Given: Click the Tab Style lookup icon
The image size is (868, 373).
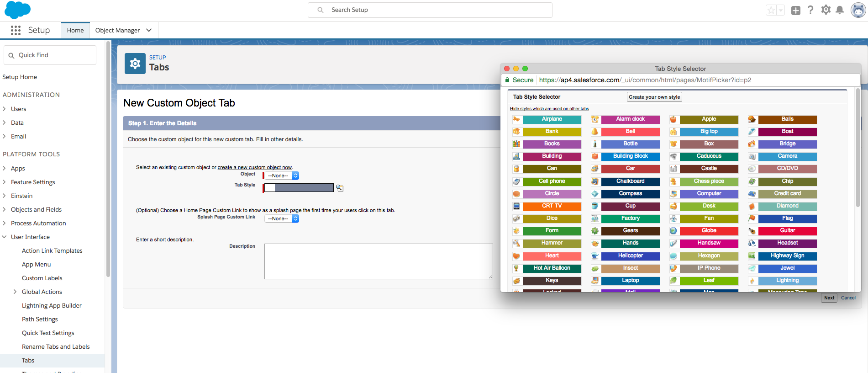Looking at the screenshot, I should (x=340, y=187).
